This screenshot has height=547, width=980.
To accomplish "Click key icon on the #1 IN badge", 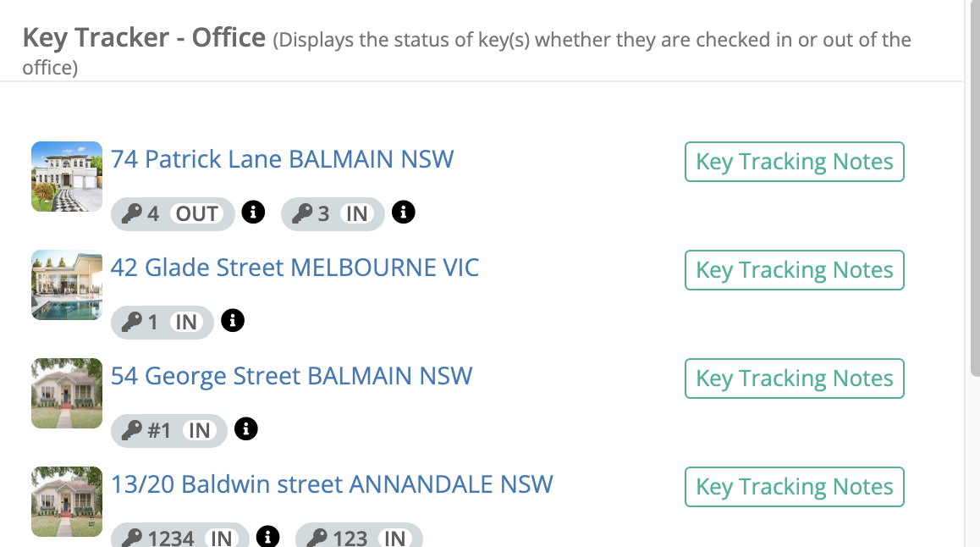I will 131,431.
